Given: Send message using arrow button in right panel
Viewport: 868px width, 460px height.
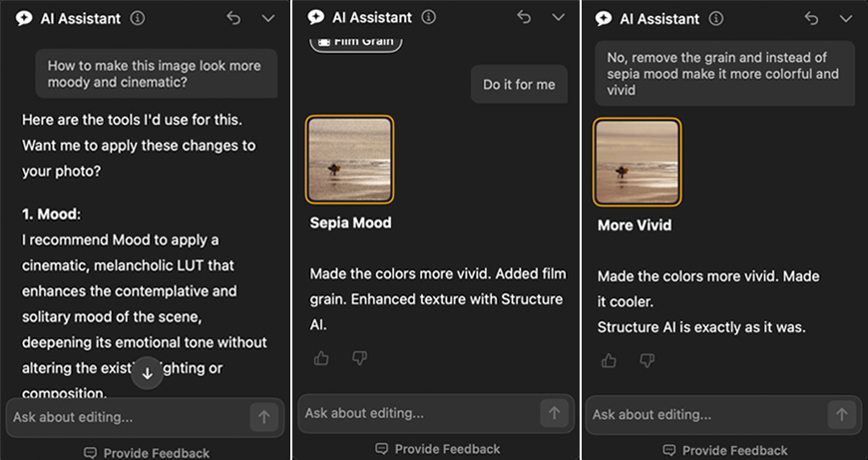Looking at the screenshot, I should [x=842, y=415].
